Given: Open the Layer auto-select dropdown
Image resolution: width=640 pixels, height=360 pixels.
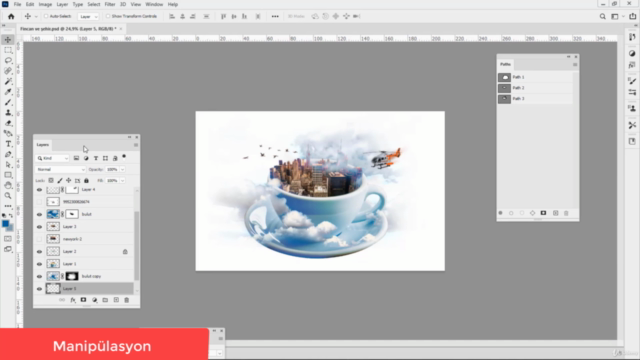Looking at the screenshot, I should 89,16.
